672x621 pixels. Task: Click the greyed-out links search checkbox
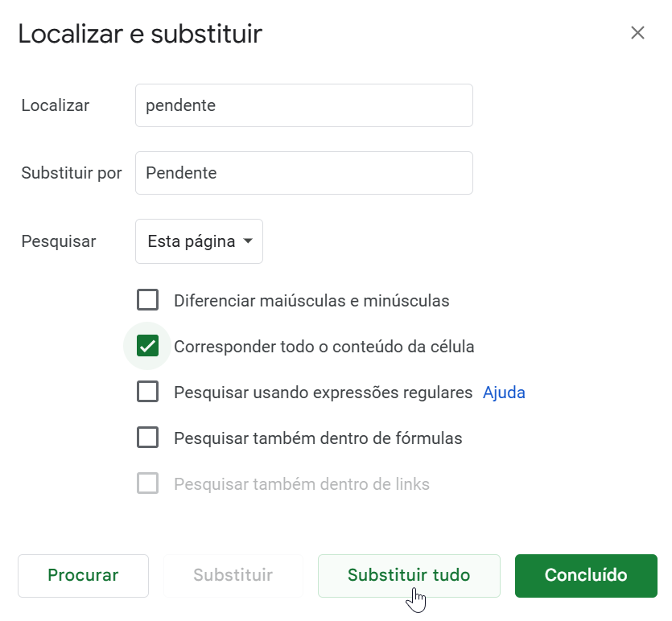[x=148, y=483]
